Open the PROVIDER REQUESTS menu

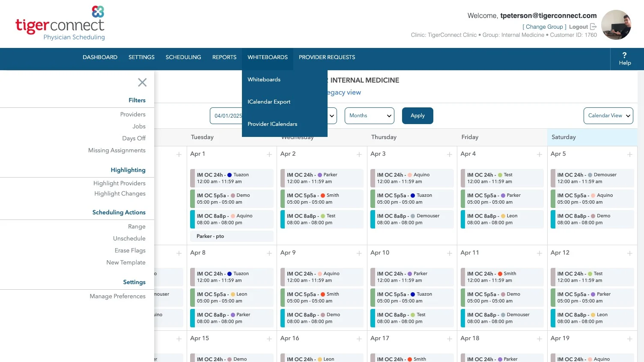tap(327, 57)
